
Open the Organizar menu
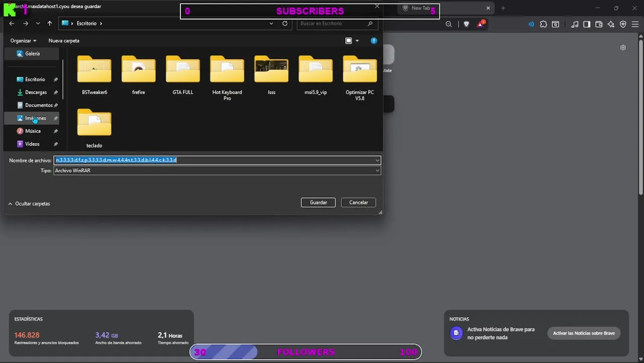pos(23,40)
